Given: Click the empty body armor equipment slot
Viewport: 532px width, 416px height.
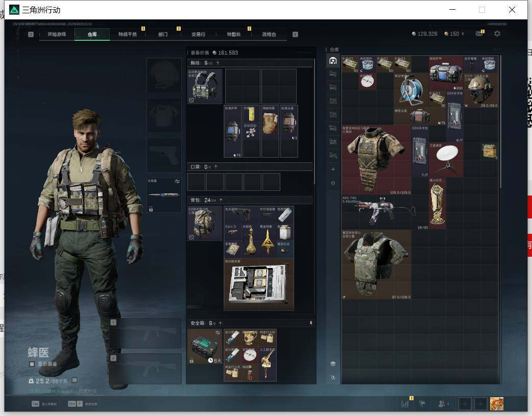Looking at the screenshot, I should coord(164,115).
